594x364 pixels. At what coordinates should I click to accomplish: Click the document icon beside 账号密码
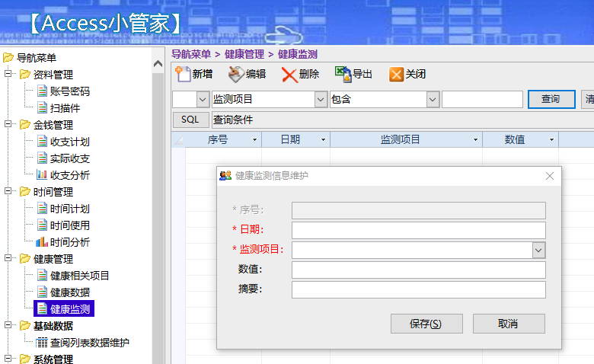pos(43,91)
